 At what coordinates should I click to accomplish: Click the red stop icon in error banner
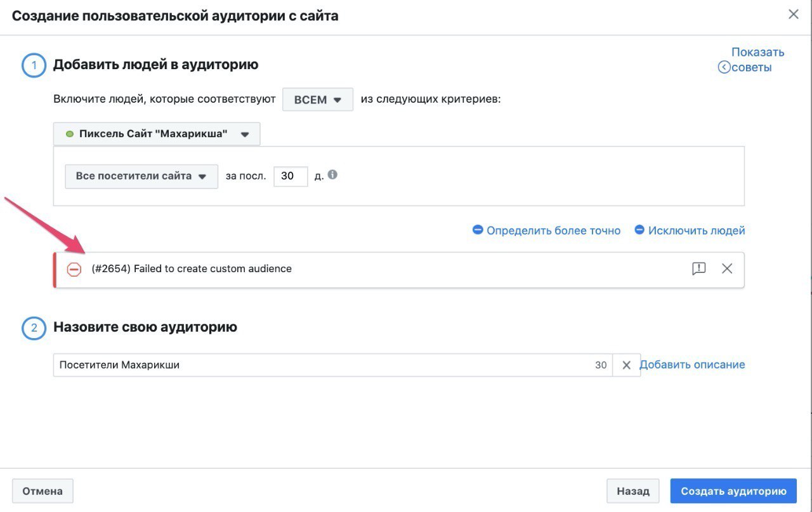[x=74, y=270]
